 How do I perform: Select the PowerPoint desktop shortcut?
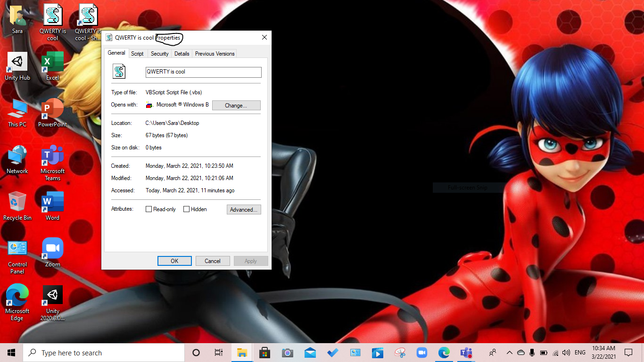pos(53,113)
